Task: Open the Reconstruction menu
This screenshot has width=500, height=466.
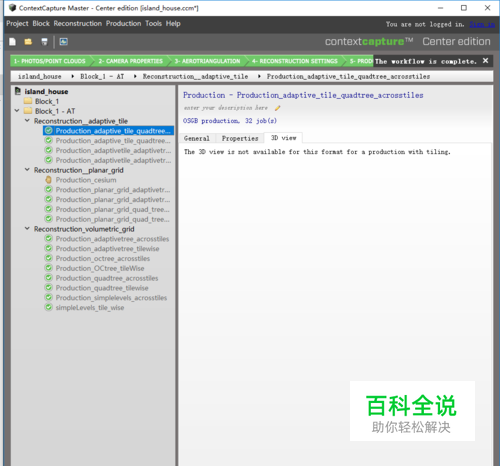Action: (x=78, y=24)
